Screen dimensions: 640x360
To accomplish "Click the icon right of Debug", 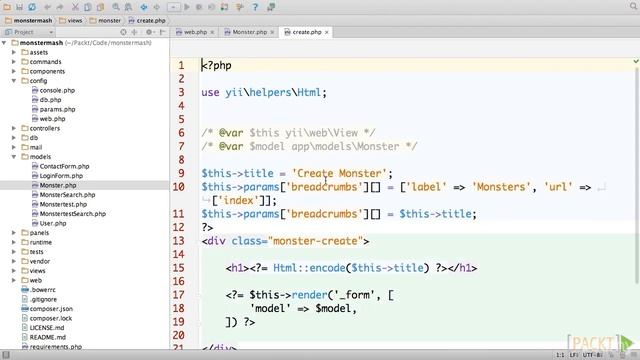I will pos(211,7).
